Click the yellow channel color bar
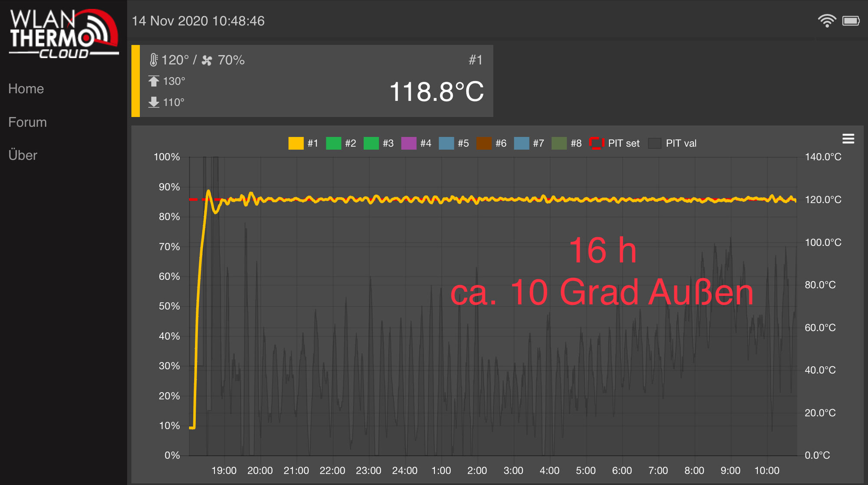868x485 pixels. point(135,81)
